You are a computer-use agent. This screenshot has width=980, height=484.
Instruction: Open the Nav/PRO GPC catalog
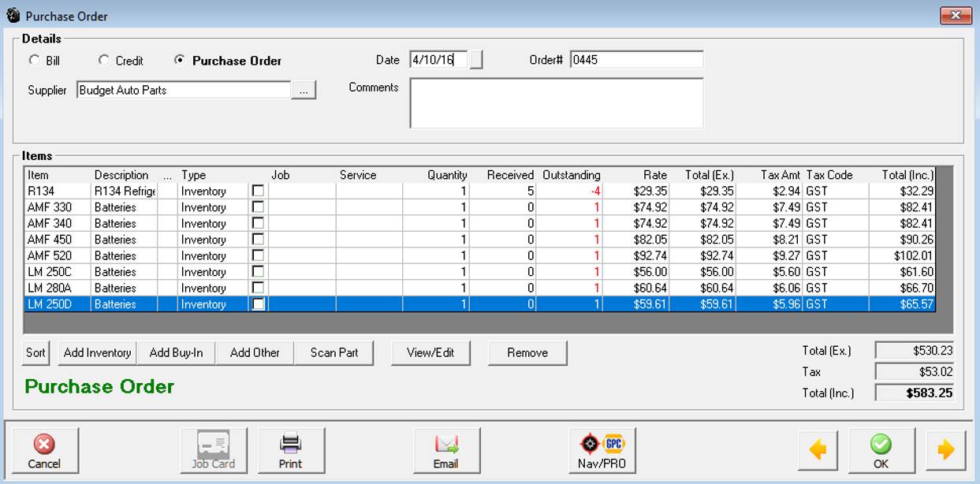click(602, 451)
